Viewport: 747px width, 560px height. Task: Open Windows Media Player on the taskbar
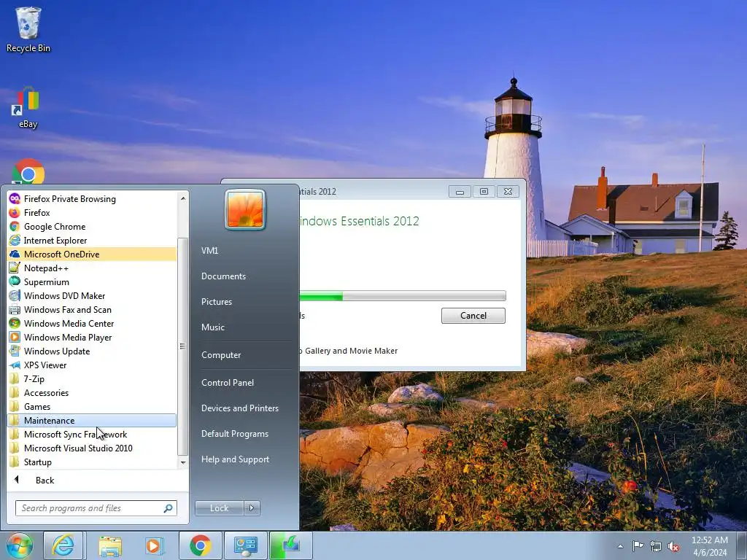154,545
